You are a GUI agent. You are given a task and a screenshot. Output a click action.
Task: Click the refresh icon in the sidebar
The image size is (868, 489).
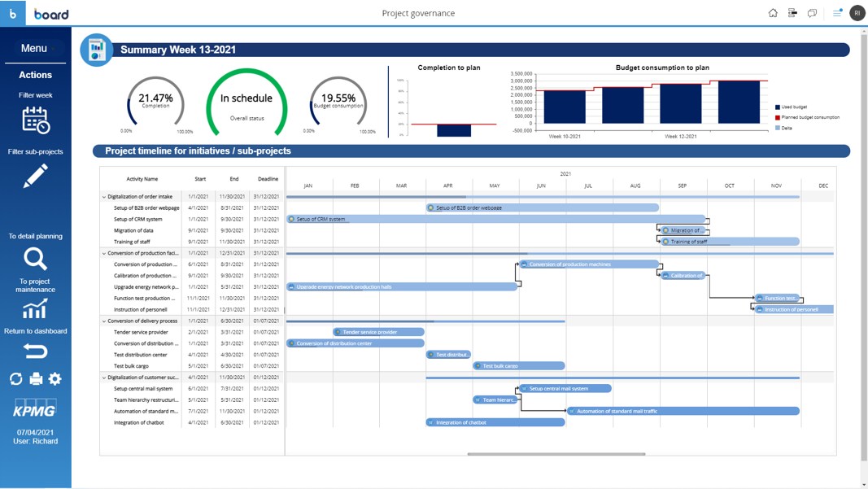pos(16,379)
